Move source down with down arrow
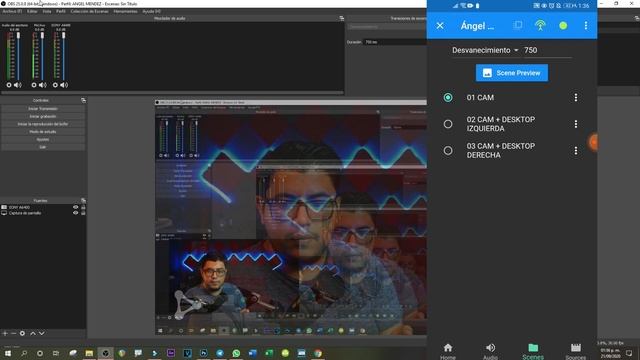 (x=42, y=333)
